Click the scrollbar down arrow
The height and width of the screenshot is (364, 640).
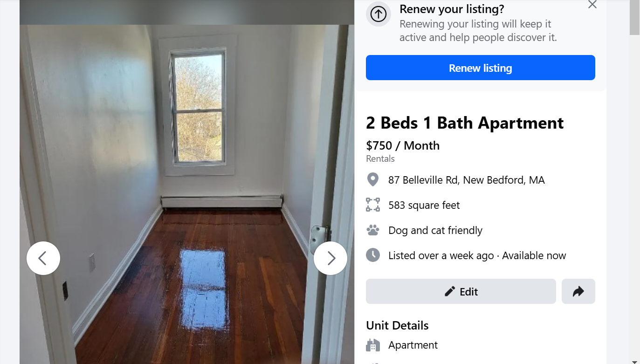coord(634,361)
